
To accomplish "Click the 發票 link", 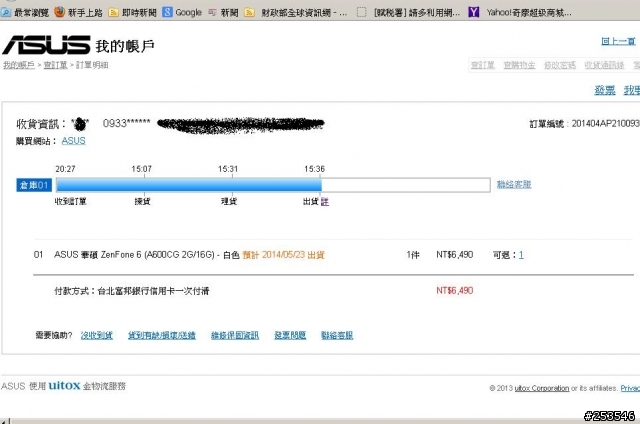I will point(604,90).
